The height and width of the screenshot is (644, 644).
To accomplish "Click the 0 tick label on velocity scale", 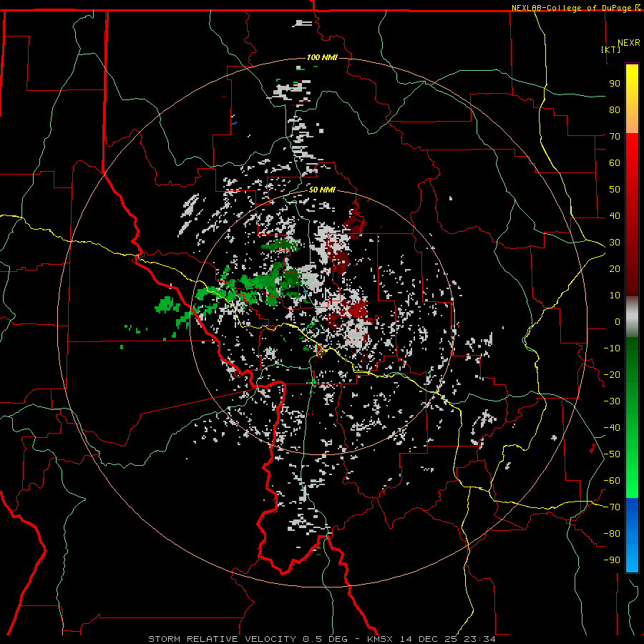I will (618, 321).
